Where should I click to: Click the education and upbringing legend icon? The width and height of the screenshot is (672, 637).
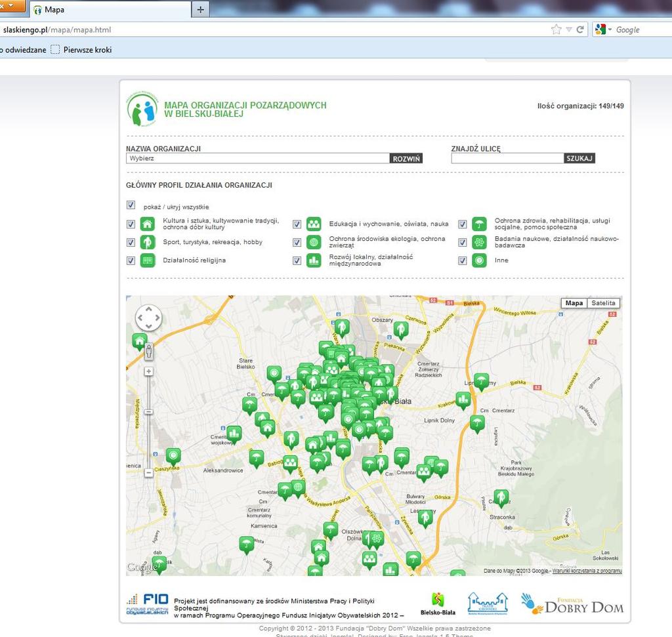314,224
